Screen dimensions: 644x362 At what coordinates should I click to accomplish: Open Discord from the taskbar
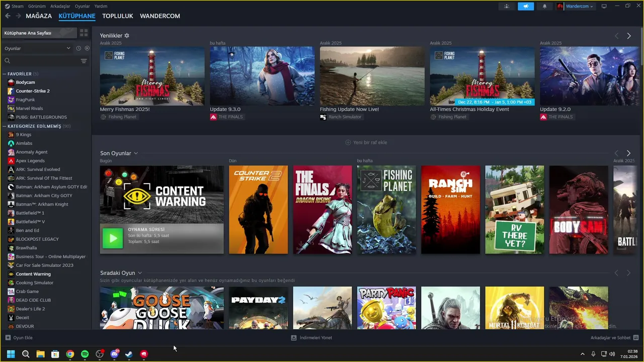[x=114, y=354]
